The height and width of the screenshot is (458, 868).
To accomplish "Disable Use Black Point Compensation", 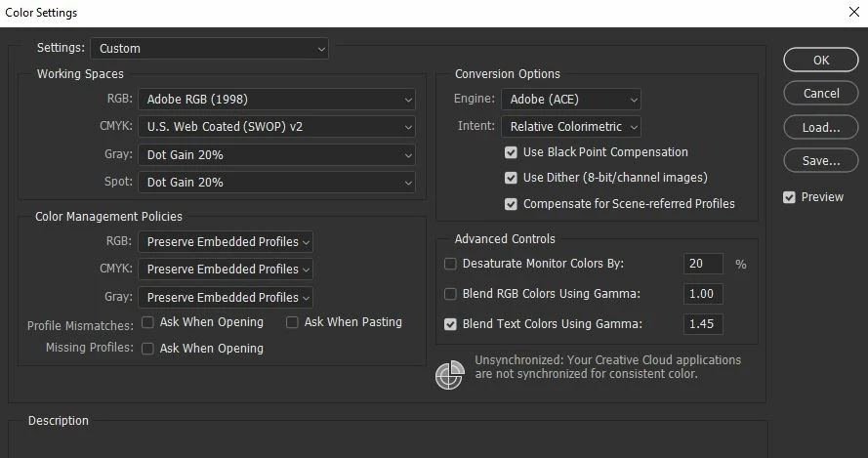I will coord(511,152).
